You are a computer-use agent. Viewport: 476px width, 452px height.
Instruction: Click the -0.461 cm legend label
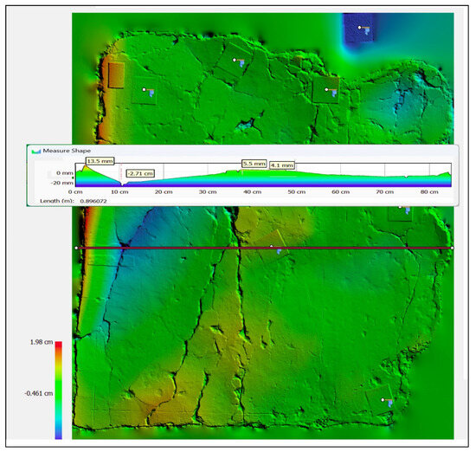click(39, 393)
